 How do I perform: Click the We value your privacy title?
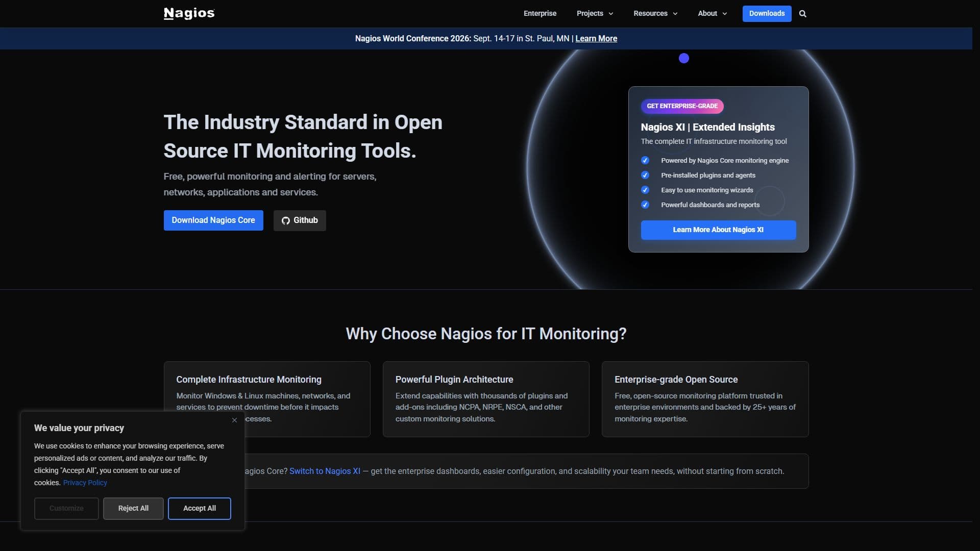[79, 428]
